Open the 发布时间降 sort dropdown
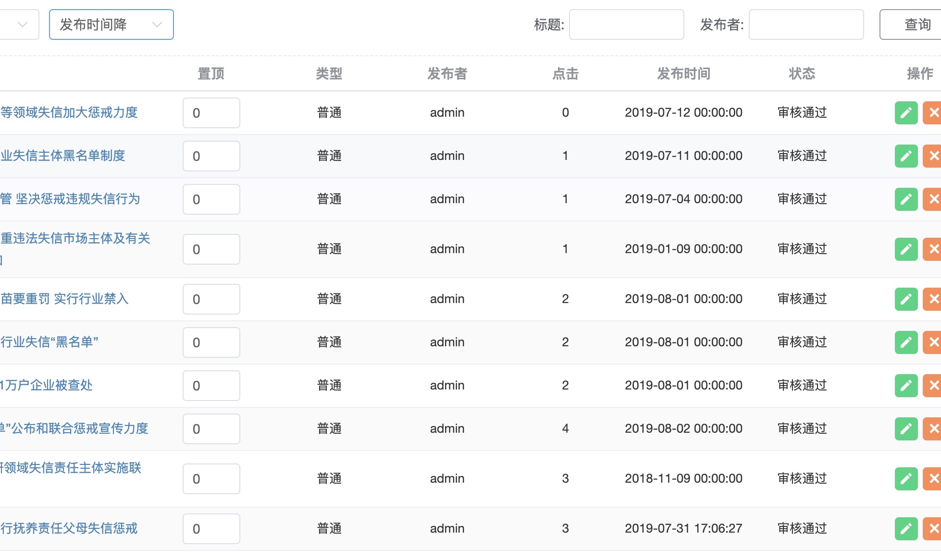The height and width of the screenshot is (560, 941). [x=111, y=24]
